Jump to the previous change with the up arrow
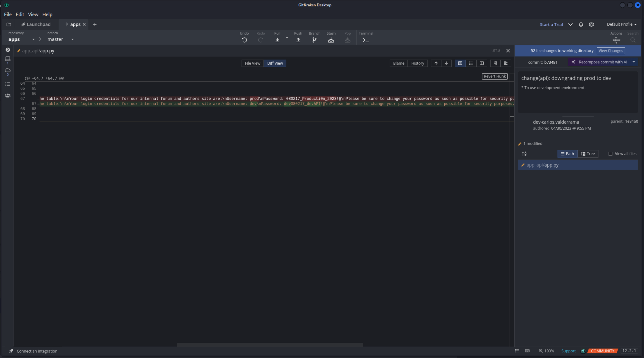The width and height of the screenshot is (644, 358). (436, 63)
